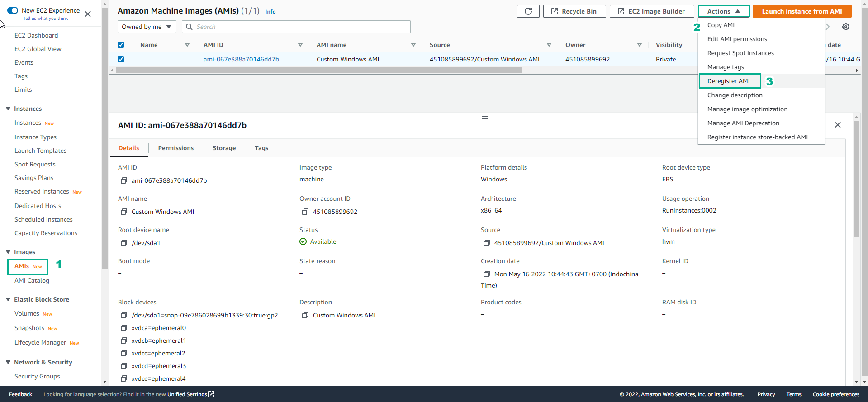Open EC2 Image Builder button
868x402 pixels.
tap(652, 11)
